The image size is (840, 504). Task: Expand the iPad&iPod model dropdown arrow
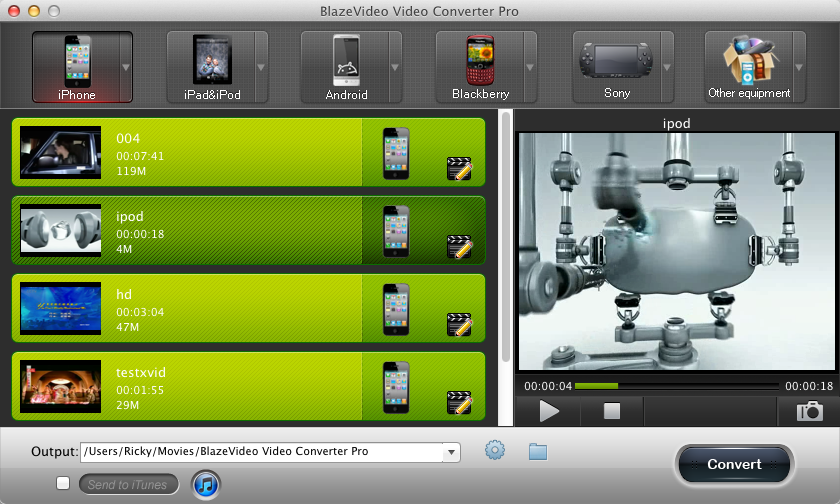click(261, 67)
